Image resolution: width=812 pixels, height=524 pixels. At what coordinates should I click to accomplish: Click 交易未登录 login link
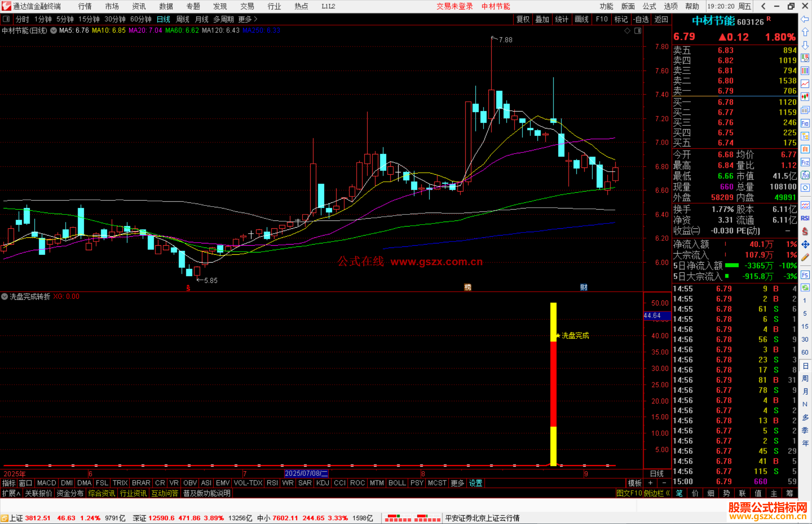pyautogui.click(x=454, y=6)
